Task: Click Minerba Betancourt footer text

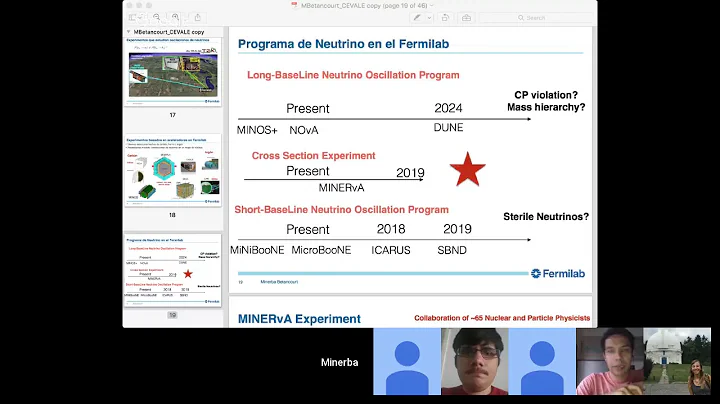Action: 279,282
